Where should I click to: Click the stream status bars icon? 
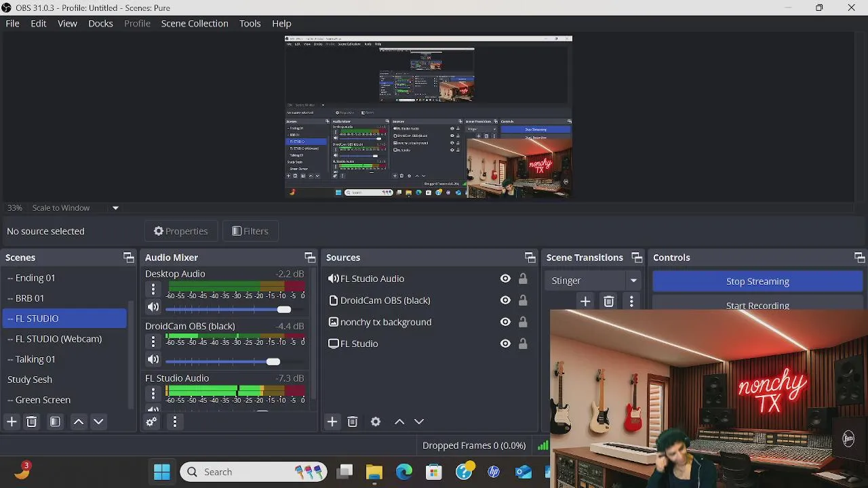click(543, 445)
